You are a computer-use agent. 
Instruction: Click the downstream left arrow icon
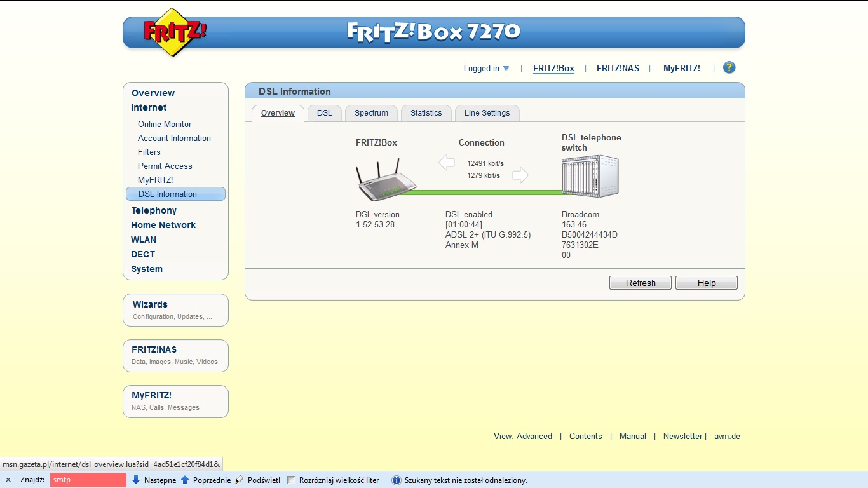point(447,163)
